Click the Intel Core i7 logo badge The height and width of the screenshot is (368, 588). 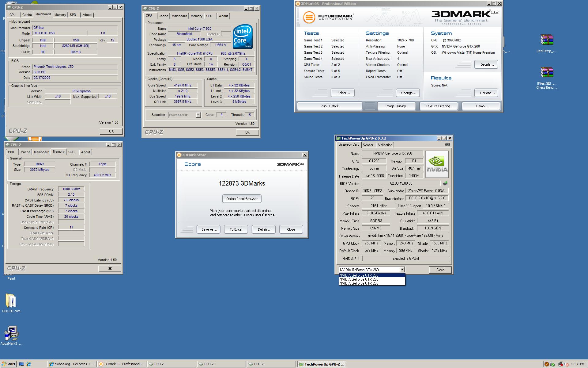(243, 36)
